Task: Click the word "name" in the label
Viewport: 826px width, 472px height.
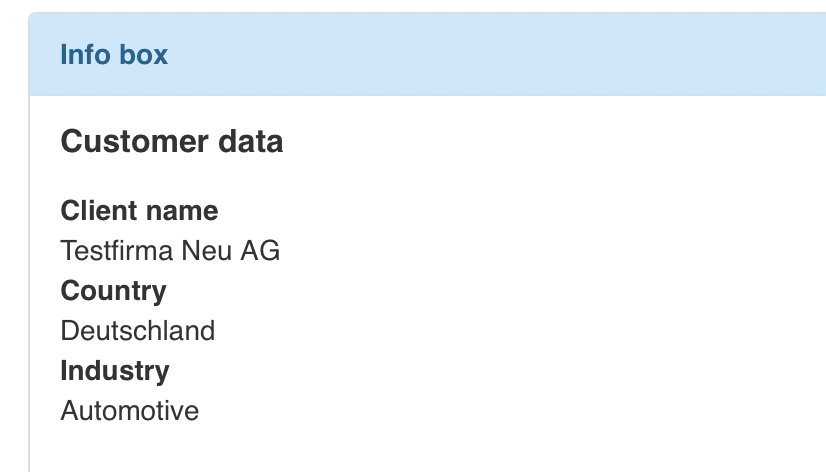Action: pos(181,211)
